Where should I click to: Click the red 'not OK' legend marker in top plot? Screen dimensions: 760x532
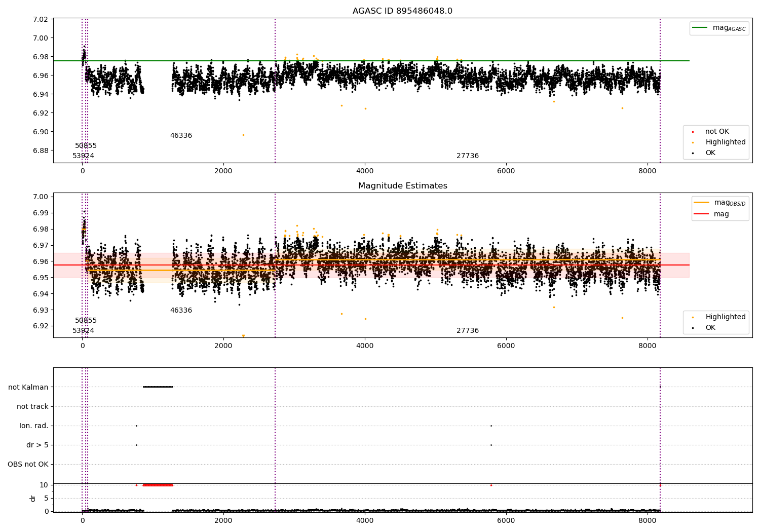(x=693, y=132)
